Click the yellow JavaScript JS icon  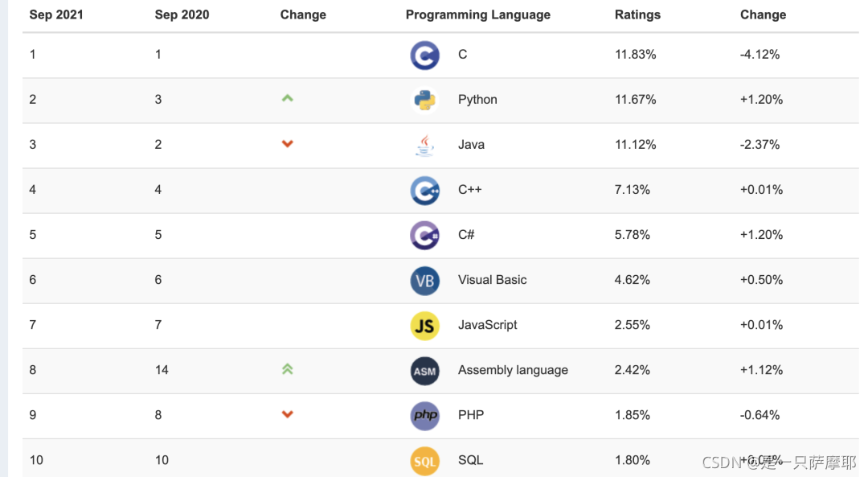click(x=424, y=326)
